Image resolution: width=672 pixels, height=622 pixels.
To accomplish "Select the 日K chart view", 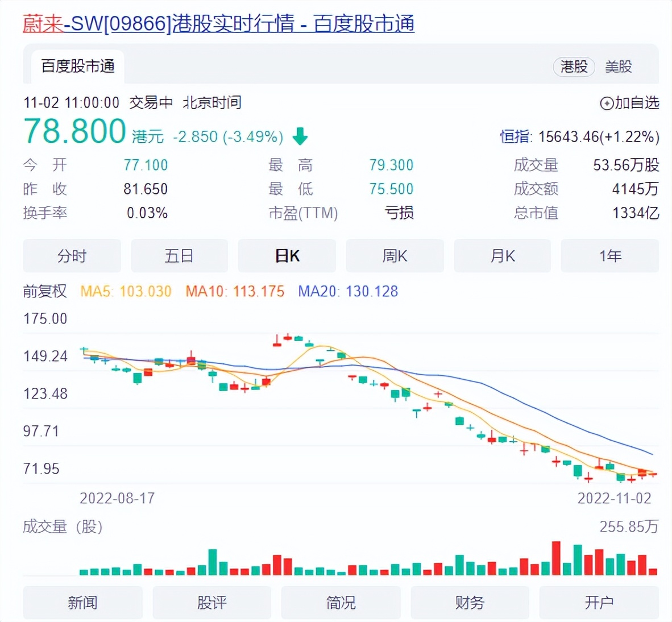I will pos(287,256).
